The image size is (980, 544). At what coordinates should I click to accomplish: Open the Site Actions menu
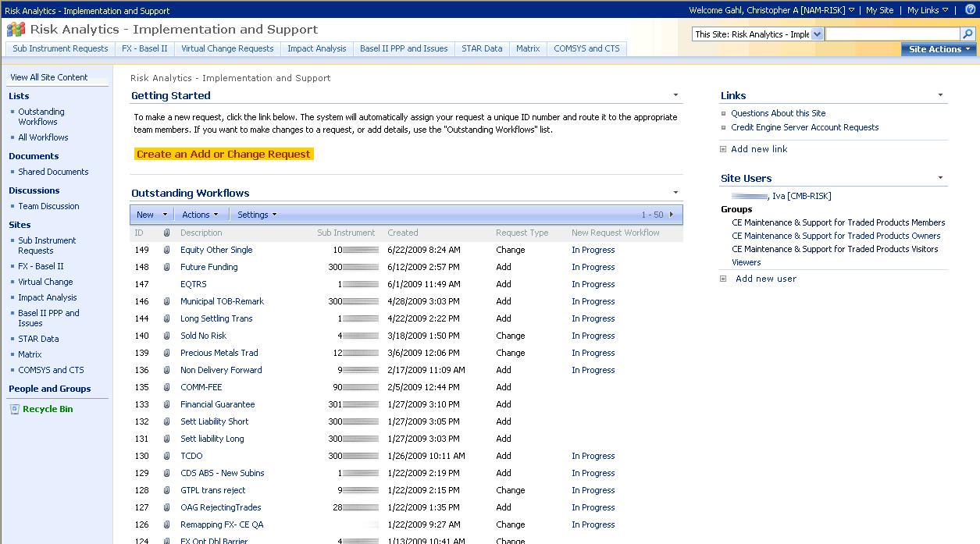coord(939,49)
